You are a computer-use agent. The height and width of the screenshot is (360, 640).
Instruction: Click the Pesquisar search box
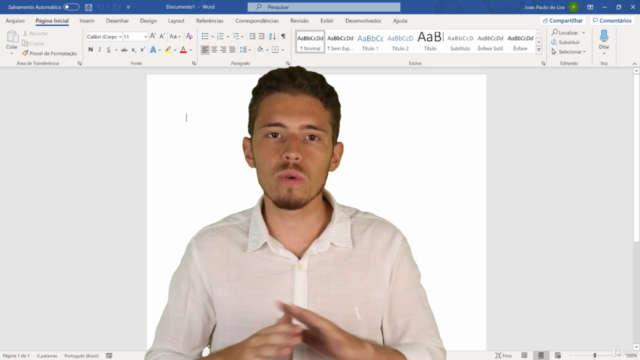(324, 7)
